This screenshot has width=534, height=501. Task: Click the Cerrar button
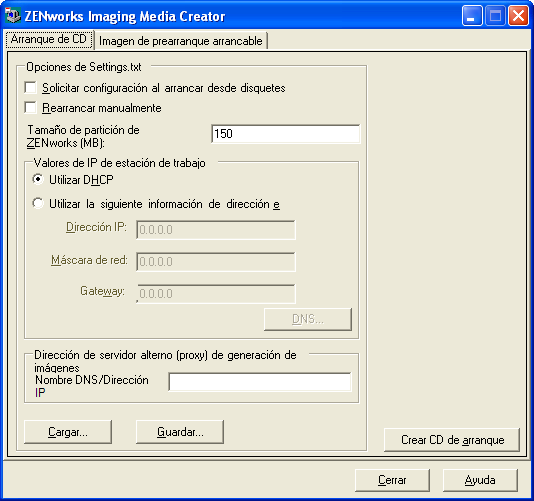tap(392, 480)
